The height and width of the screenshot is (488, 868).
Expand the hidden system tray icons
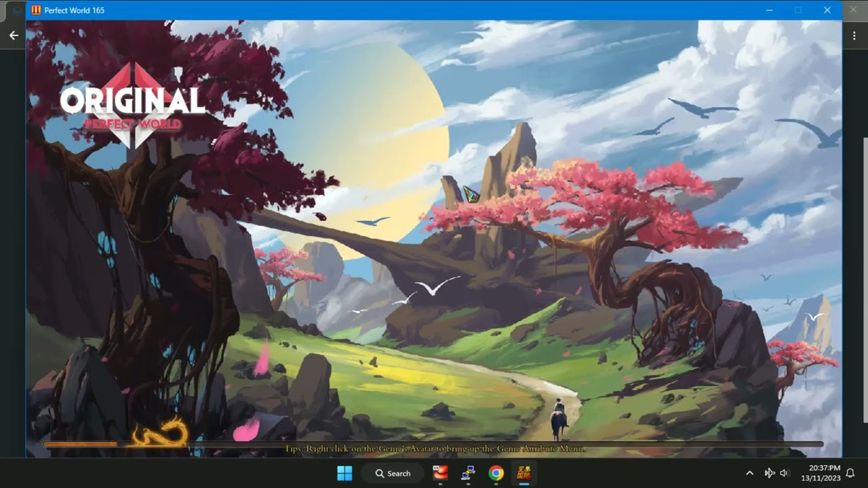tap(749, 473)
